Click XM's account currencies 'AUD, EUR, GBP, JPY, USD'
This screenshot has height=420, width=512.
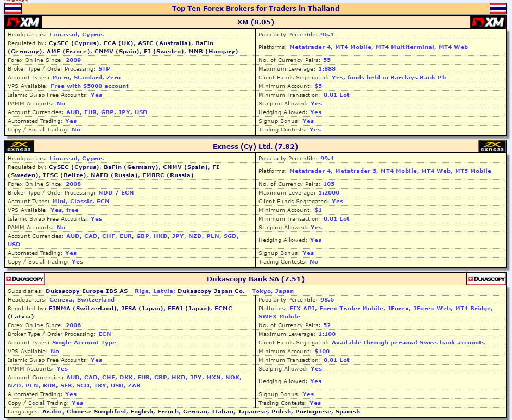[107, 112]
